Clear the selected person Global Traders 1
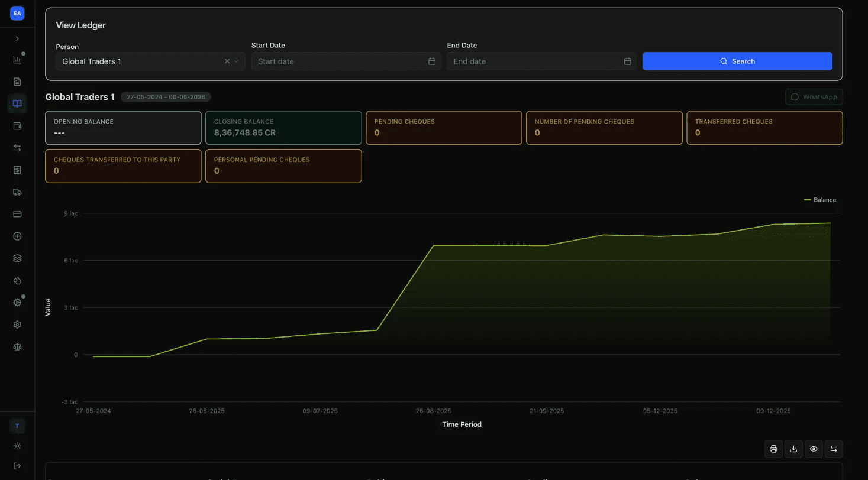Screen dimensions: 868x480 [227, 61]
